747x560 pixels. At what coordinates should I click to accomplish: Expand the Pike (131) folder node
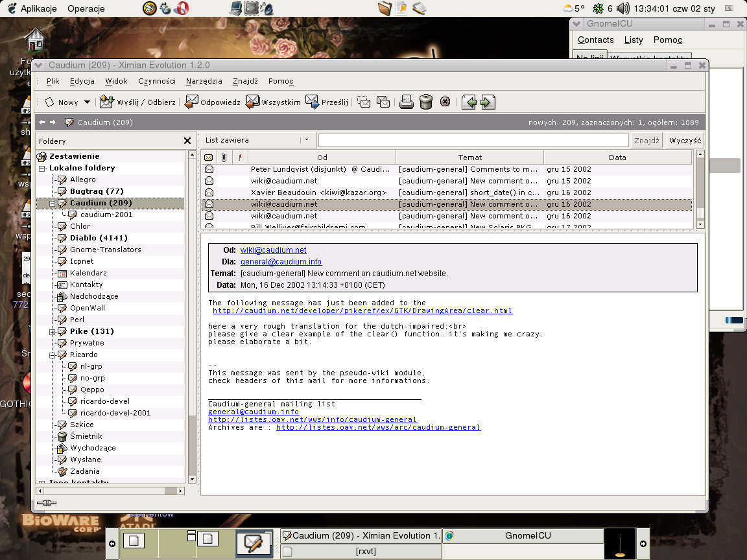click(53, 332)
